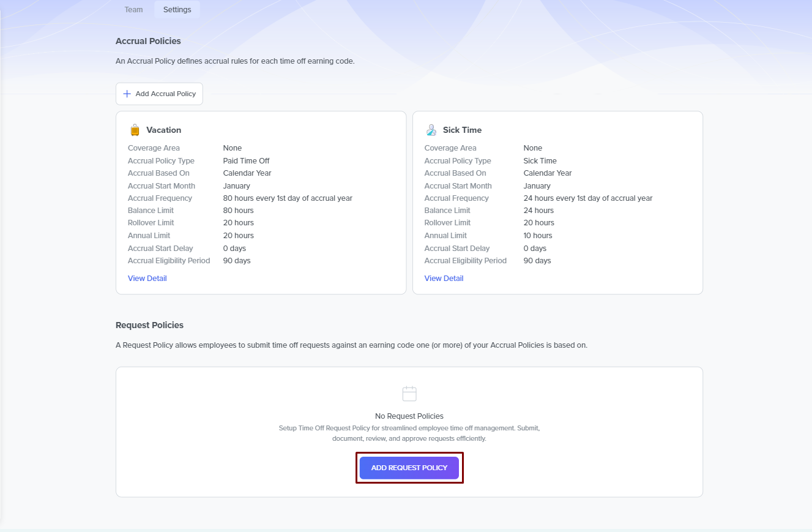The height and width of the screenshot is (532, 812).
Task: Click the Vacation card title
Action: click(163, 130)
